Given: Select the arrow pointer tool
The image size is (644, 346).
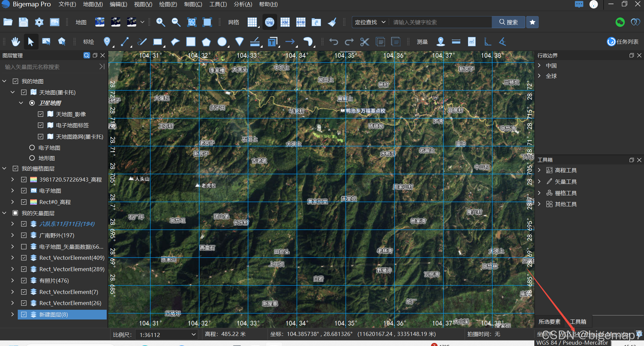Looking at the screenshot, I should click(31, 42).
